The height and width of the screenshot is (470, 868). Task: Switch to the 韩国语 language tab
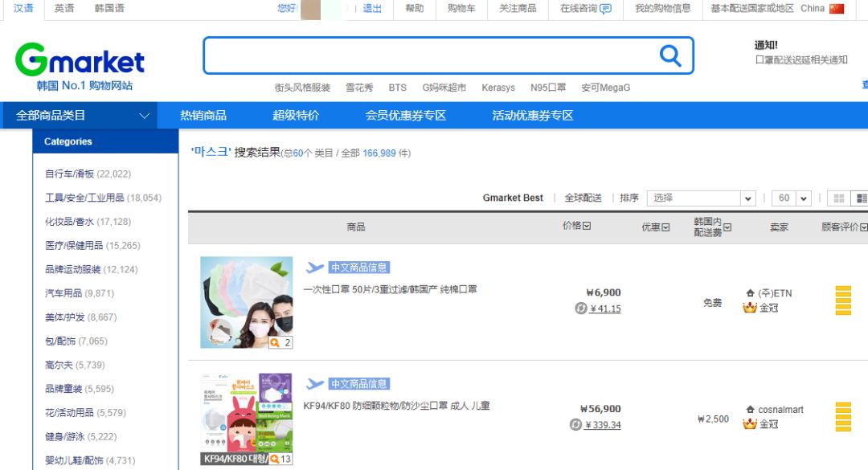click(x=108, y=9)
